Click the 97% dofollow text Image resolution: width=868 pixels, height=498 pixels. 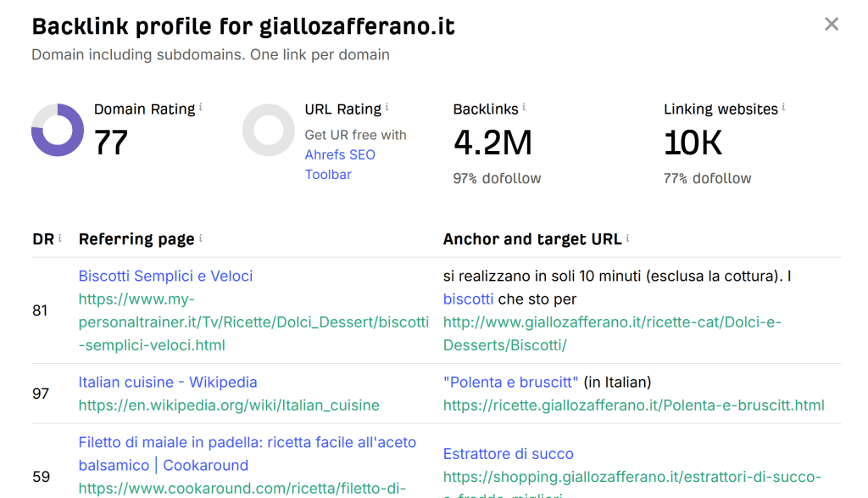(497, 178)
